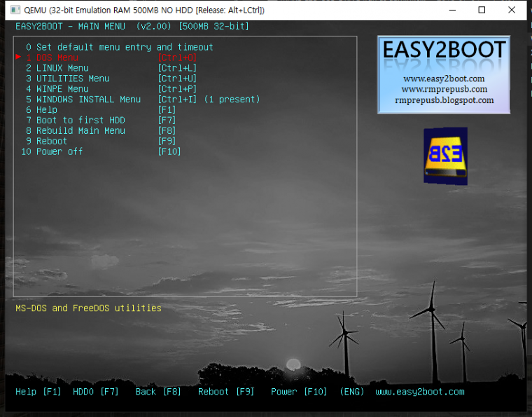Click the EASY2BOOT banner logo

[444, 75]
